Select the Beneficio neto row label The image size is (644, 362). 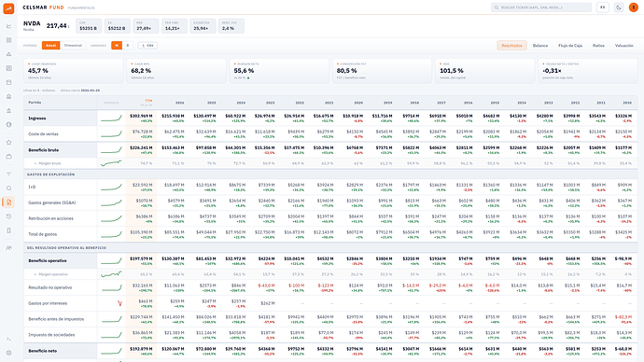point(42,351)
